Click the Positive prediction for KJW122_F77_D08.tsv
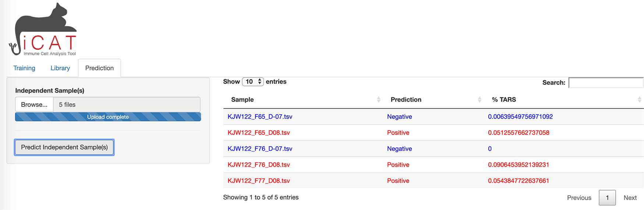The width and height of the screenshot is (644, 210). pos(398,181)
